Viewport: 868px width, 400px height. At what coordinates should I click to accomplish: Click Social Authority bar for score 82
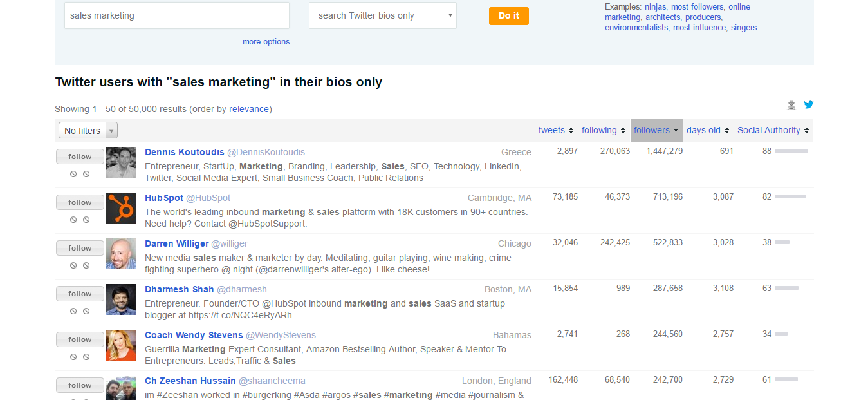coord(790,196)
